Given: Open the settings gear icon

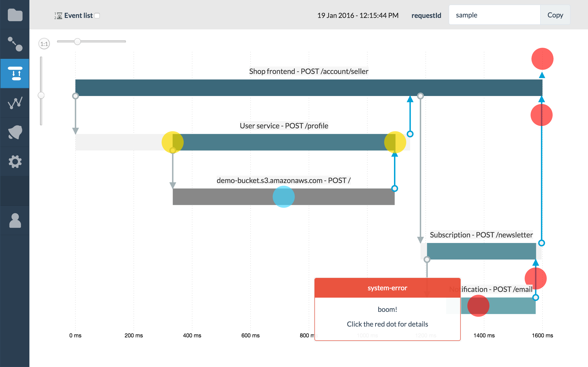Looking at the screenshot, I should [15, 161].
